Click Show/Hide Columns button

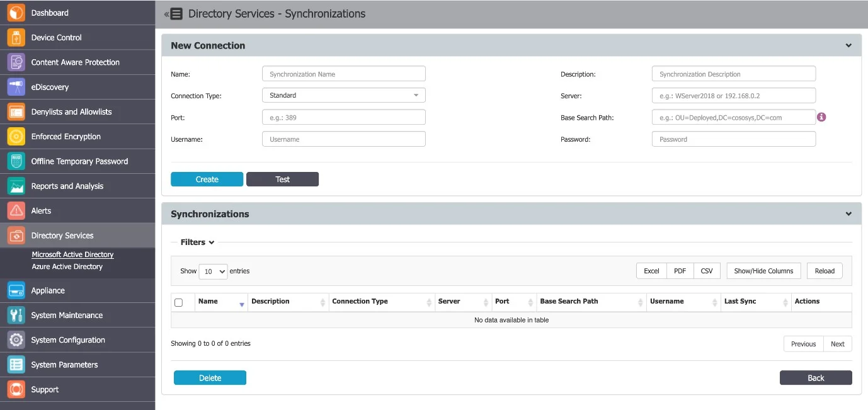click(763, 271)
